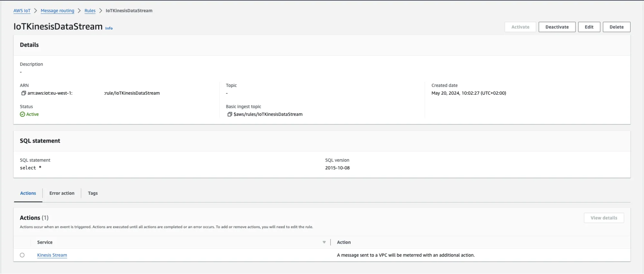The height and width of the screenshot is (274, 644).
Task: Deactivate the IoTKinesisDataStream rule
Action: [x=557, y=27]
